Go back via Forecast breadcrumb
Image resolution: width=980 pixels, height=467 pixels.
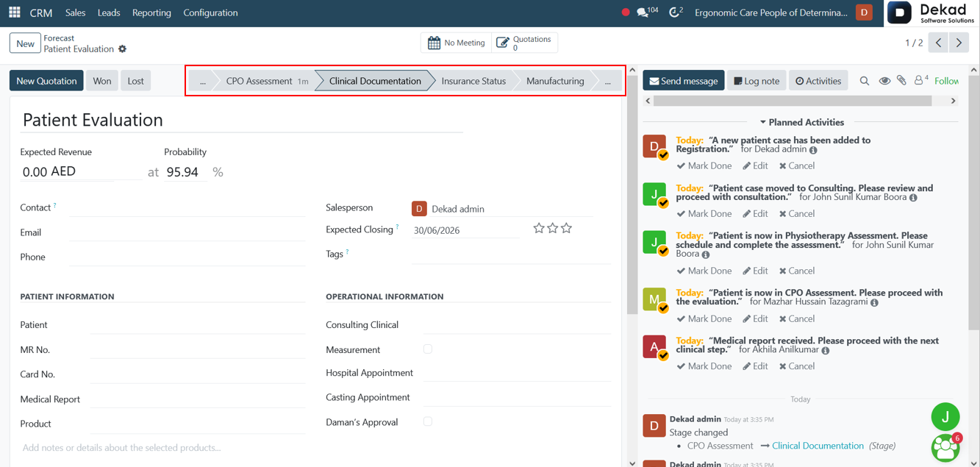(x=59, y=38)
